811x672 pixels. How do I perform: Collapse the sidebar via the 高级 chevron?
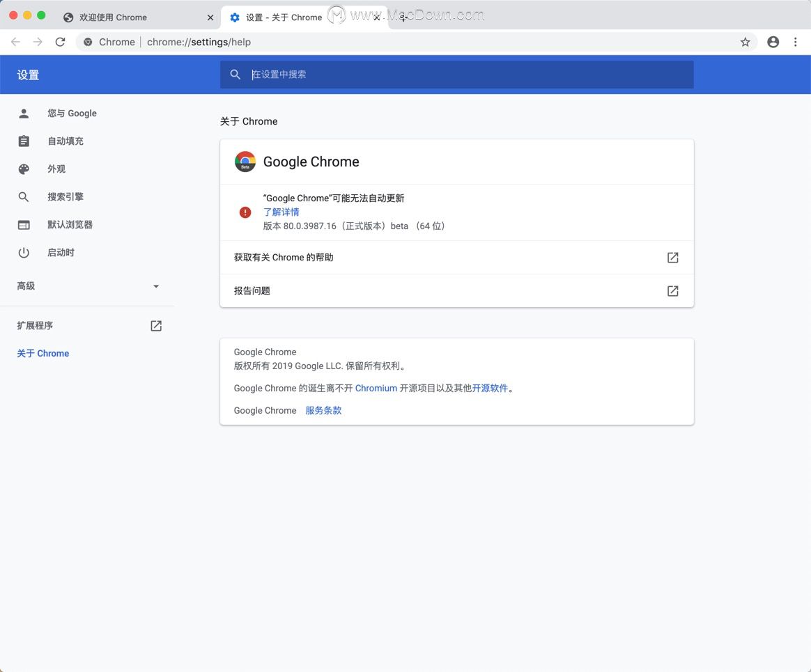coord(156,286)
